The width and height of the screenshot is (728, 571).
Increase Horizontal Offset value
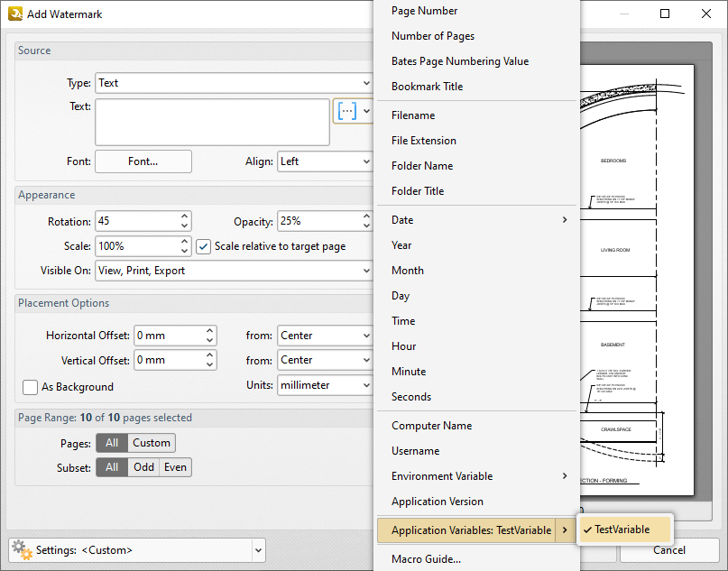tap(210, 331)
